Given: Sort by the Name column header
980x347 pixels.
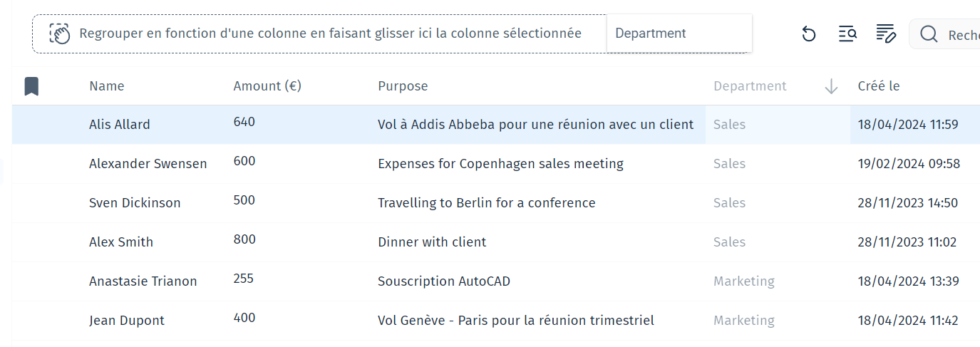Looking at the screenshot, I should pyautogui.click(x=107, y=86).
